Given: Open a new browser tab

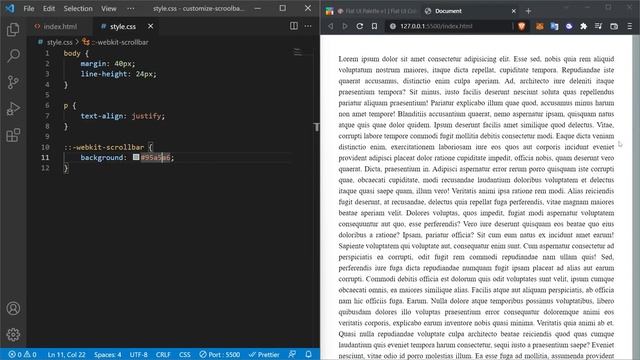Looking at the screenshot, I should 528,11.
